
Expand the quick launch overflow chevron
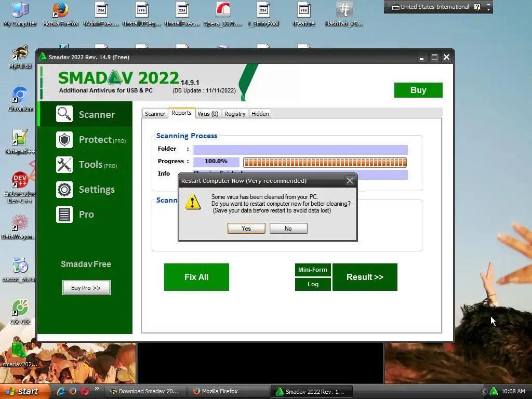point(97,389)
